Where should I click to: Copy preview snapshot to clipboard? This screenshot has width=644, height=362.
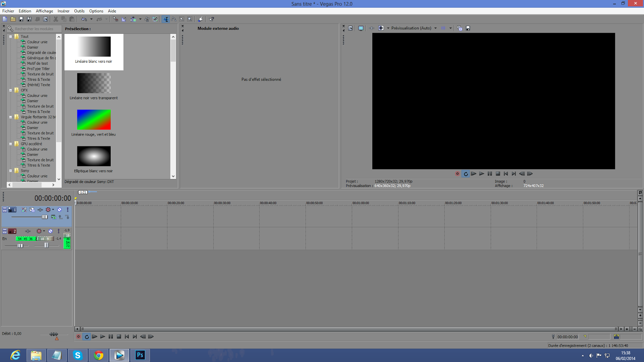tap(459, 28)
